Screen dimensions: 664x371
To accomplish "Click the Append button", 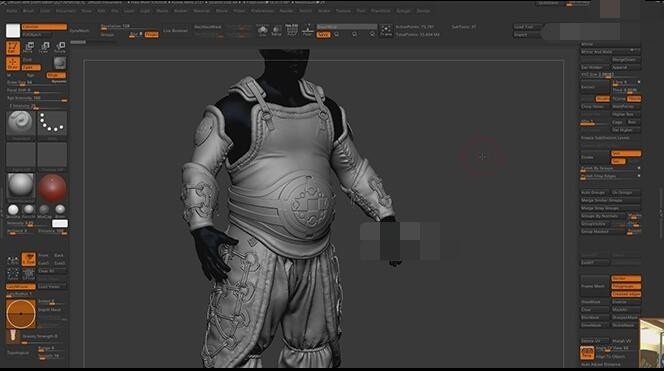I will click(x=625, y=67).
